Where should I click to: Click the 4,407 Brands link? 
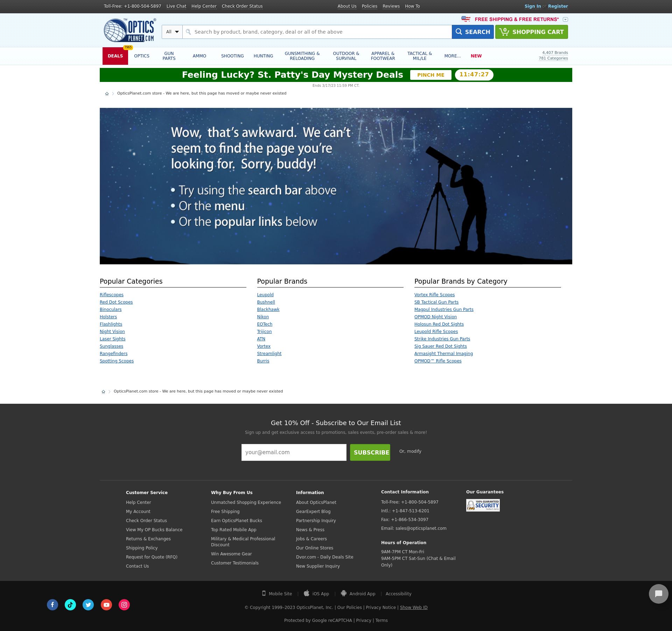[555, 53]
